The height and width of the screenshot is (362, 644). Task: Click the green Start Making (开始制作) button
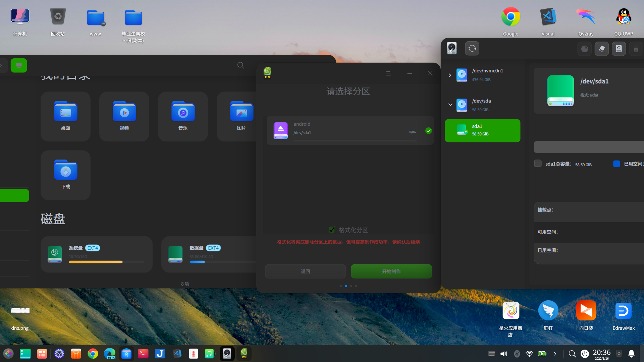click(x=391, y=271)
